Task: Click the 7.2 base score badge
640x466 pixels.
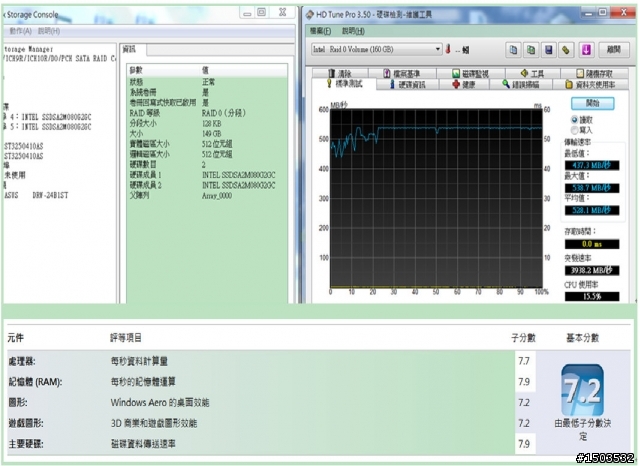Action: 582,390
